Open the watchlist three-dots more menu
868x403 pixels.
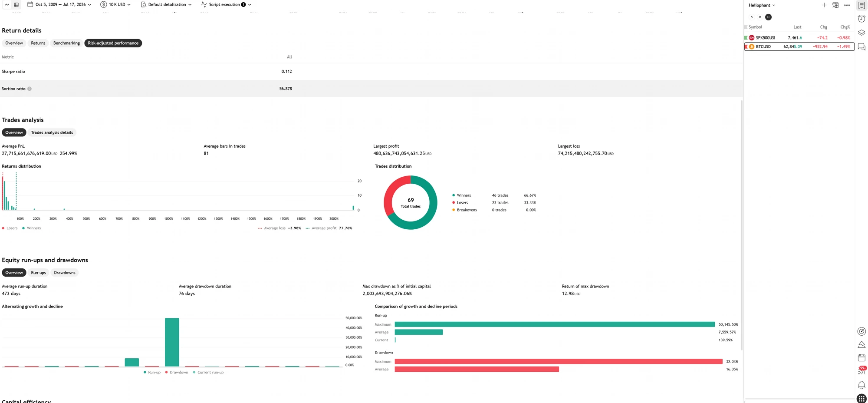pyautogui.click(x=847, y=5)
